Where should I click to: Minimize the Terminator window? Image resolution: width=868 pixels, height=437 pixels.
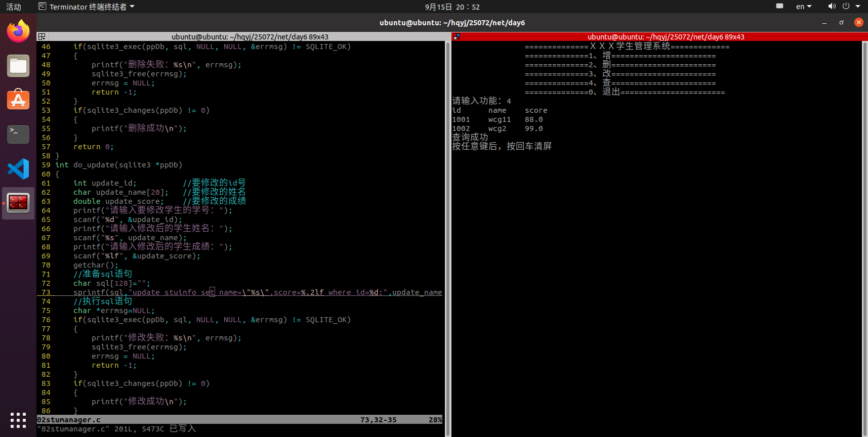824,23
